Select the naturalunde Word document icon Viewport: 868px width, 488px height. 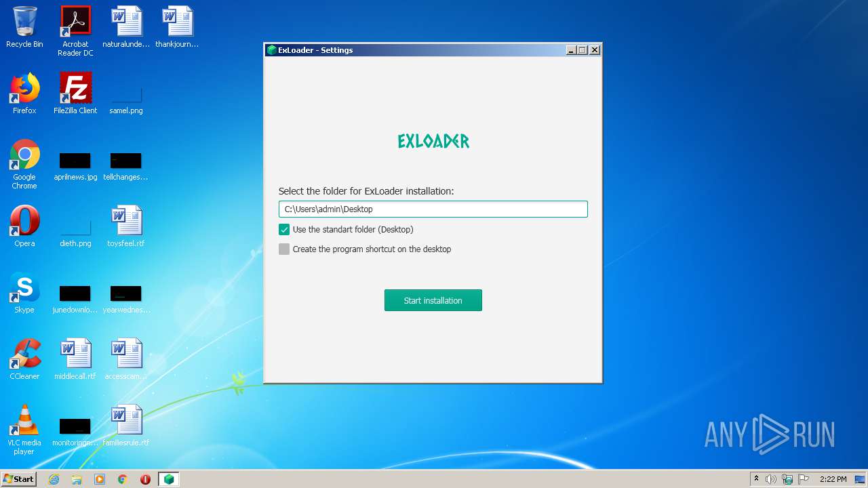[126, 27]
